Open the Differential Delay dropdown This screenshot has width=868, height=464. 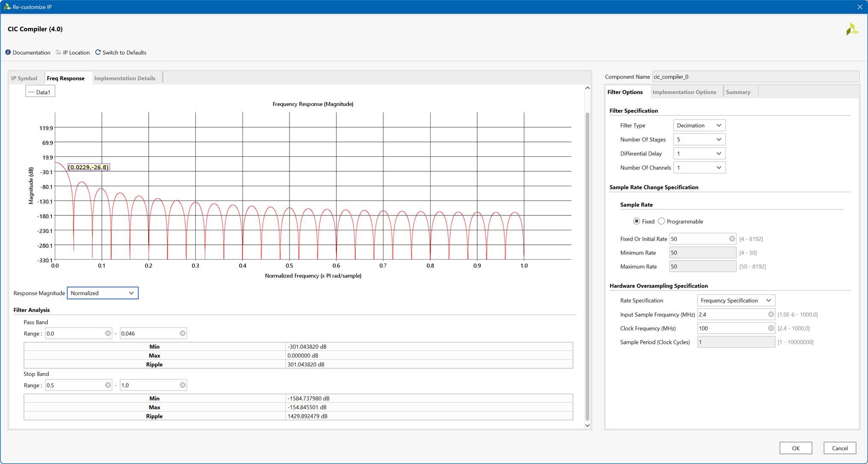(699, 153)
